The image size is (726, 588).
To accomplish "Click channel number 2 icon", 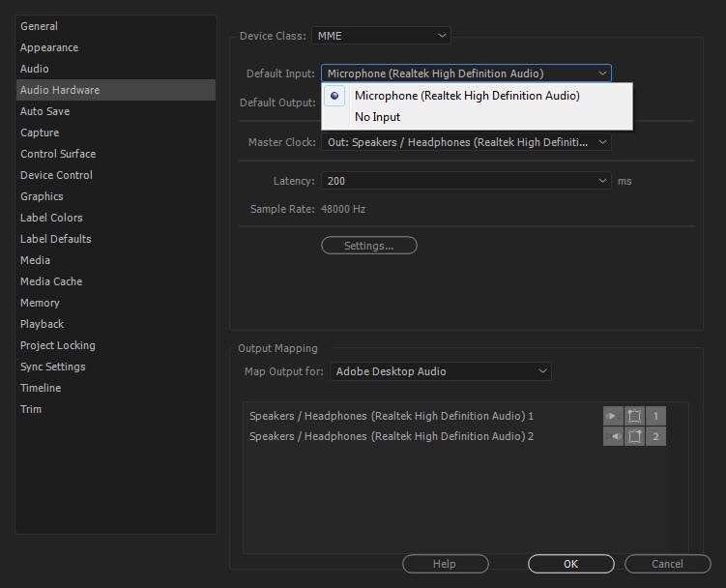I will [x=655, y=436].
